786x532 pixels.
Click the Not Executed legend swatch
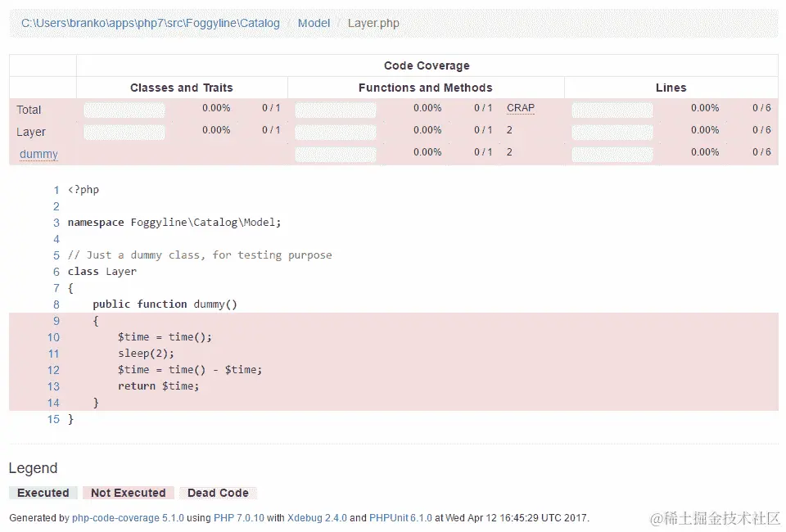coord(128,493)
